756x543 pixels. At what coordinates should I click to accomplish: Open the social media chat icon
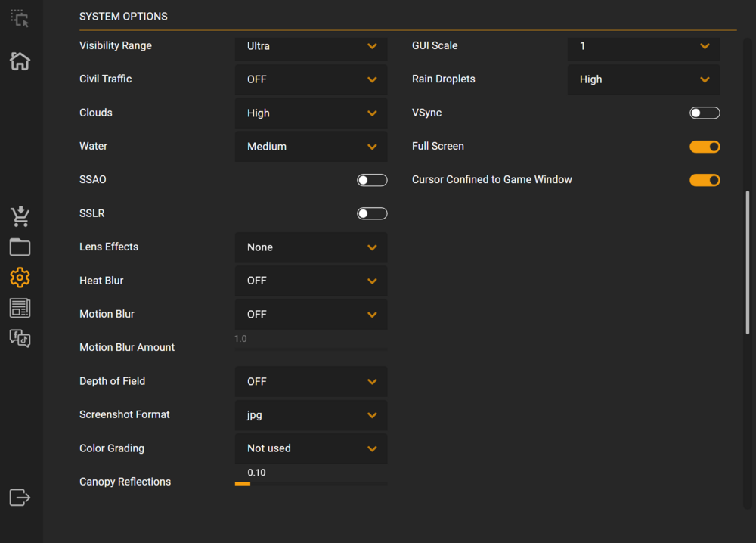tap(20, 338)
